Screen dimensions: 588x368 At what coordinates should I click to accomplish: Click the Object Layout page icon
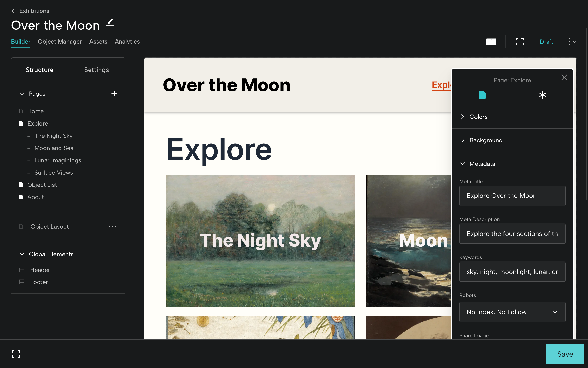(x=21, y=227)
